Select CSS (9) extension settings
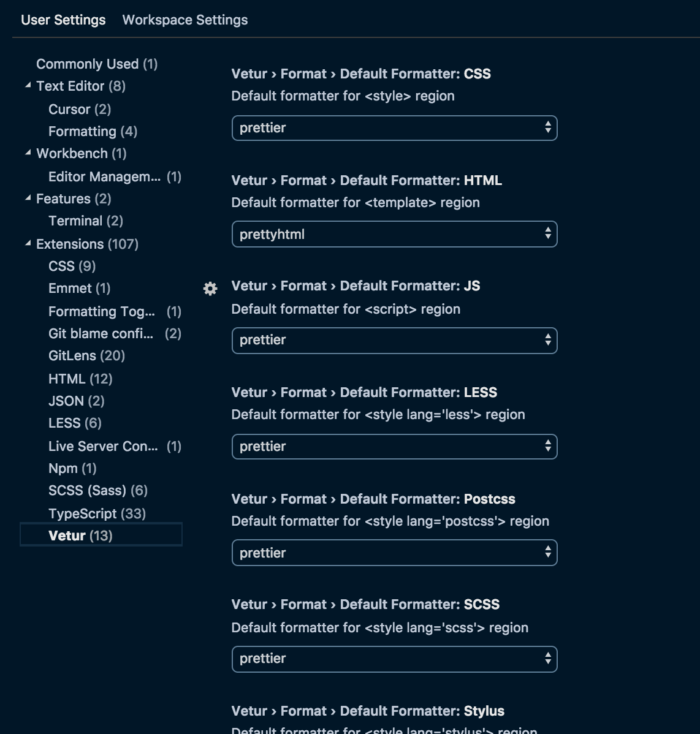700x734 pixels. click(72, 267)
